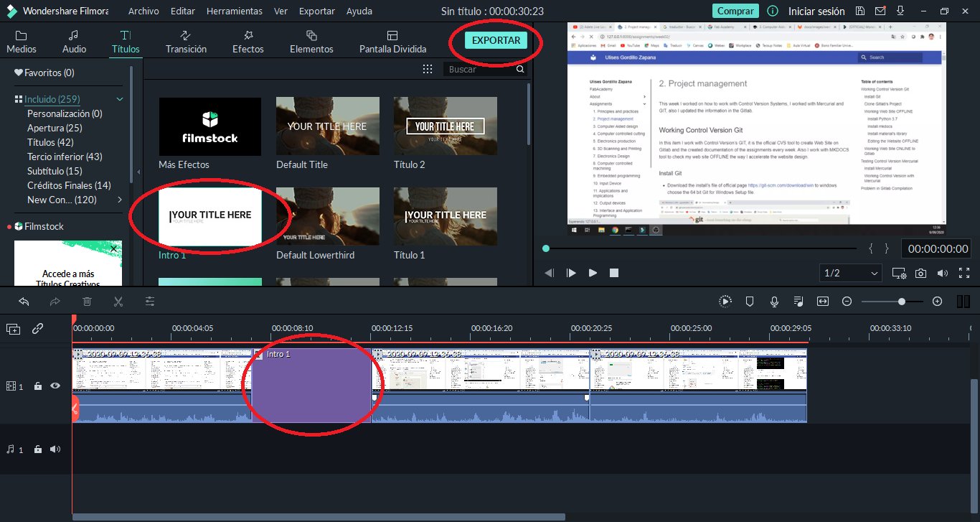The width and height of the screenshot is (980, 522).
Task: Mute audio track 1 speaker icon
Action: click(x=55, y=449)
